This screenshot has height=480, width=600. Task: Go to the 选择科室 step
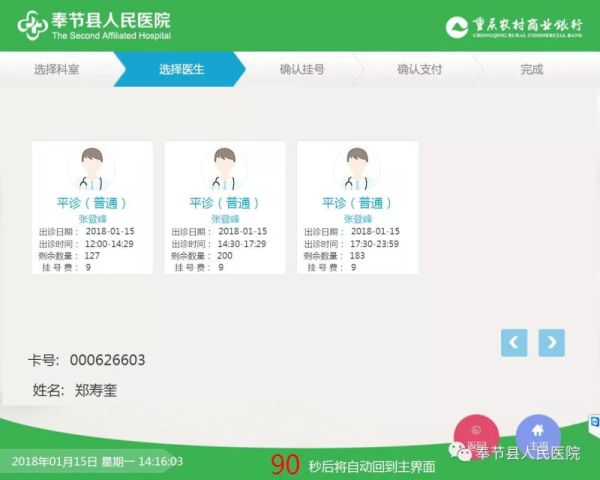[57, 69]
